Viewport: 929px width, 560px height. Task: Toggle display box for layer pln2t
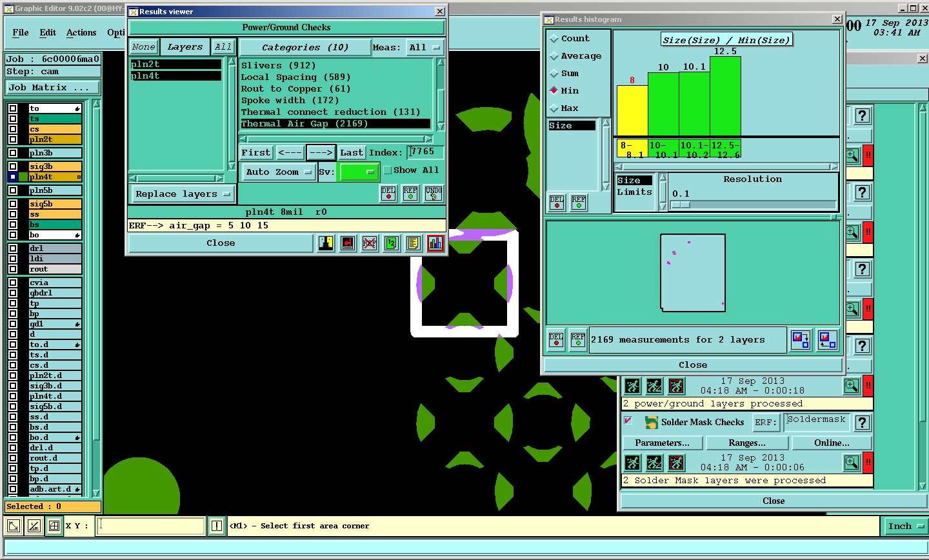click(x=13, y=139)
